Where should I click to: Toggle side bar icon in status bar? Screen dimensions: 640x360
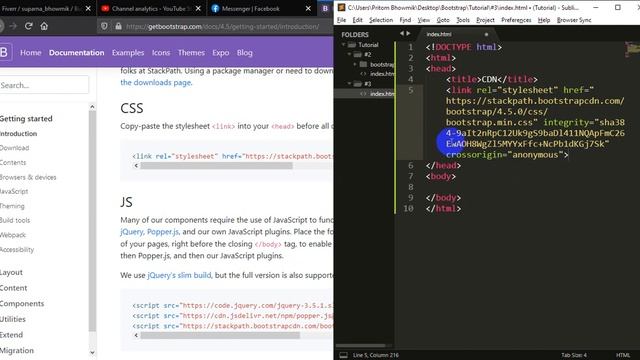click(344, 355)
